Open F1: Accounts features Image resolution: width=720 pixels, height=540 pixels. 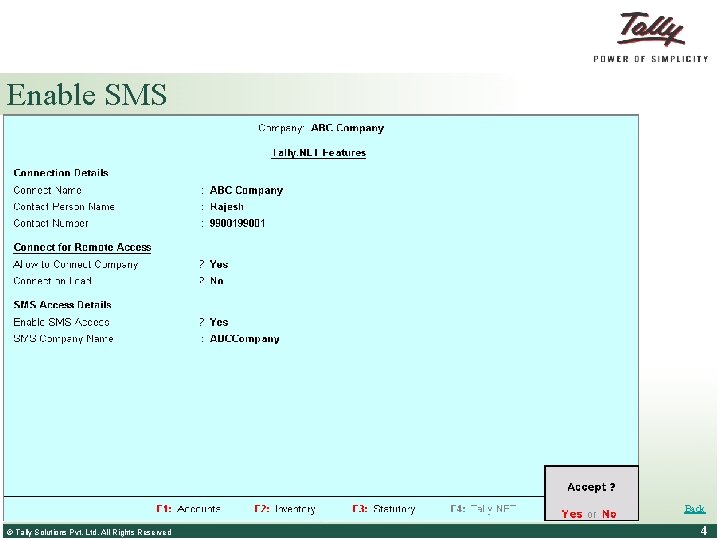[x=188, y=509]
